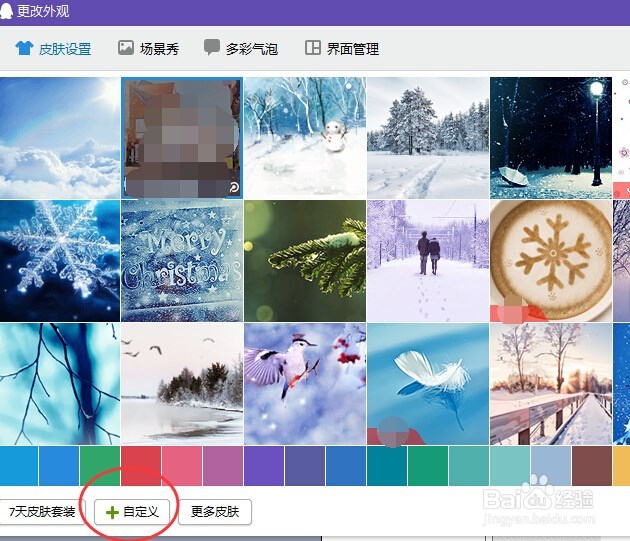Pick the medium turquoise color swatch
The image size is (630, 541).
tap(469, 466)
